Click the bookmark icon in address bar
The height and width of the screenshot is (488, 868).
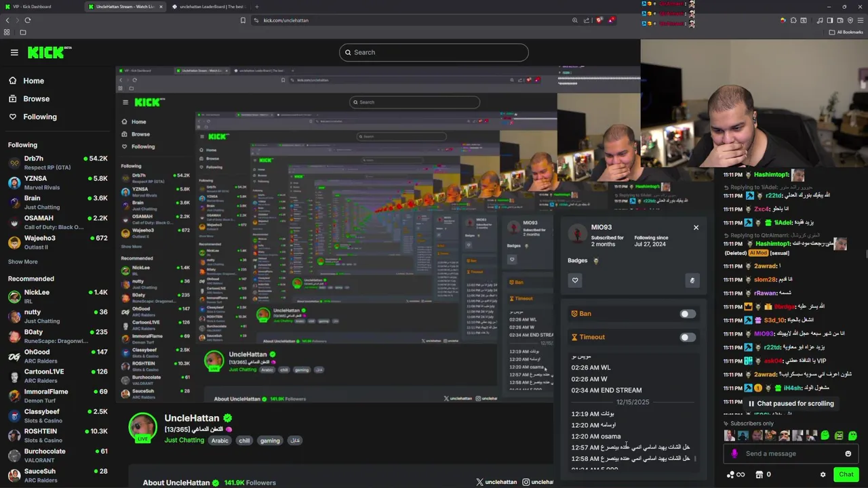tap(243, 20)
